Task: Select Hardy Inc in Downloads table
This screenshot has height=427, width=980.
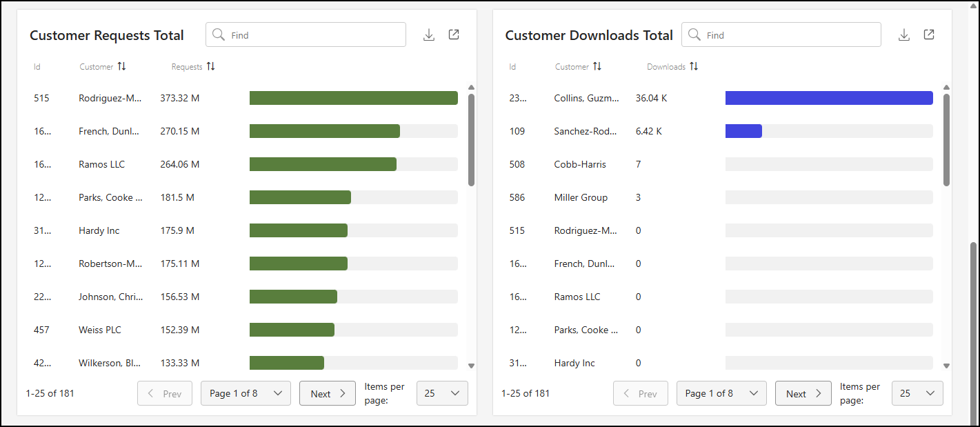Action: (574, 363)
